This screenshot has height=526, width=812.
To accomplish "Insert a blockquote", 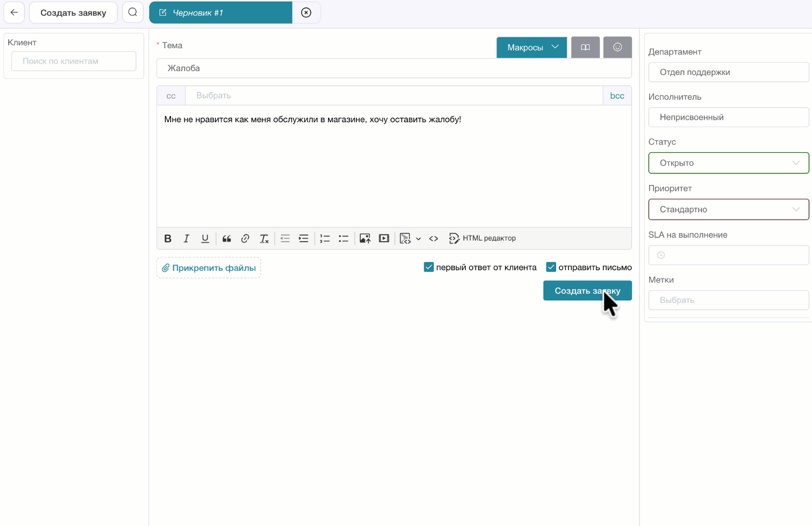I will (227, 239).
